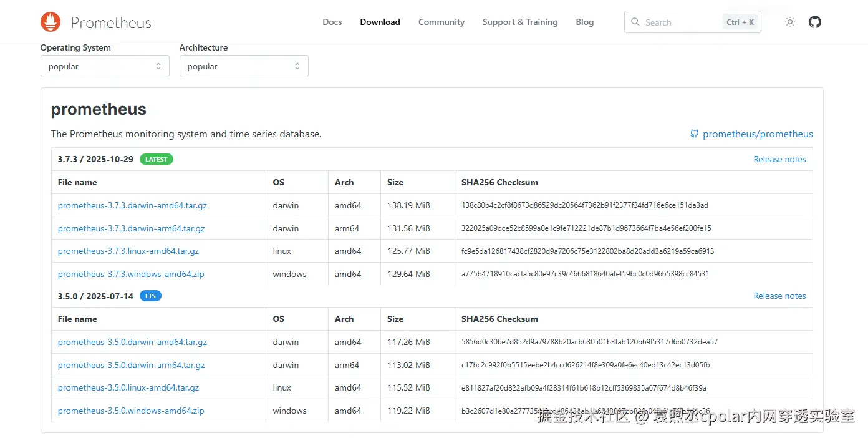
Task: Open the Community nav item
Action: coord(441,22)
